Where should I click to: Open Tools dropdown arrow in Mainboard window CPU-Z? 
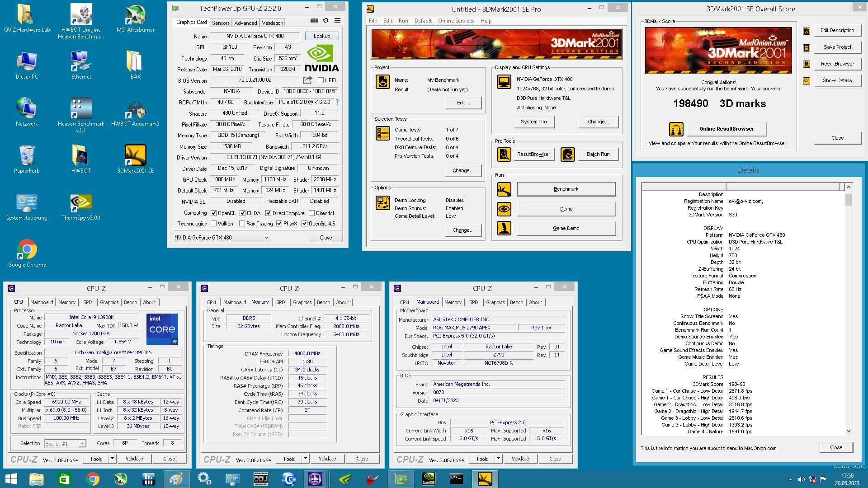pyautogui.click(x=498, y=459)
